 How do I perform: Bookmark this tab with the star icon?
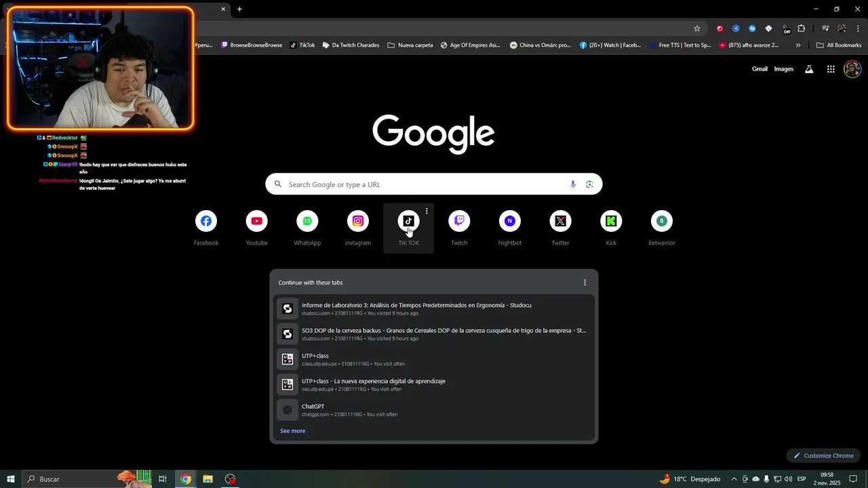click(x=696, y=28)
